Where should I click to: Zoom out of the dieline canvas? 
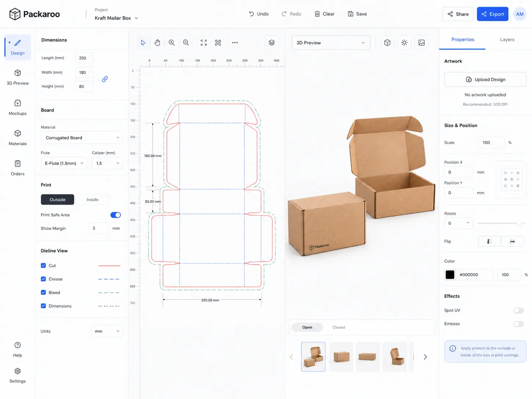pyautogui.click(x=186, y=43)
